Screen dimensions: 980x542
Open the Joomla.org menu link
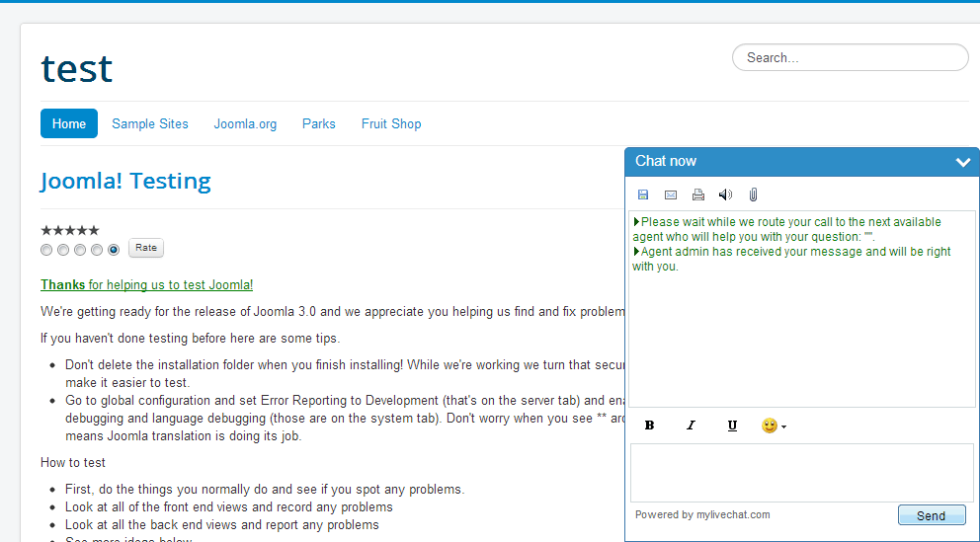point(245,123)
